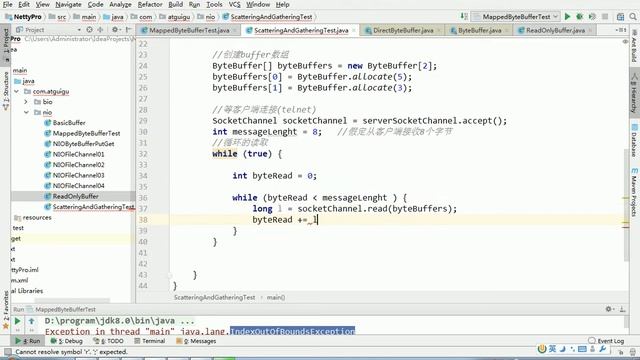Open the Hierarchy side panel
The image size is (640, 360).
pos(634,94)
